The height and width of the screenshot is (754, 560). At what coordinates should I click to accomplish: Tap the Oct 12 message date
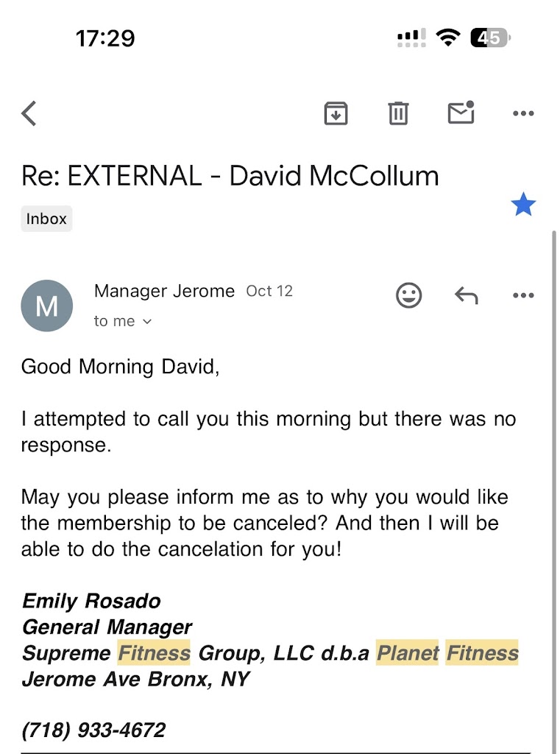click(x=269, y=291)
